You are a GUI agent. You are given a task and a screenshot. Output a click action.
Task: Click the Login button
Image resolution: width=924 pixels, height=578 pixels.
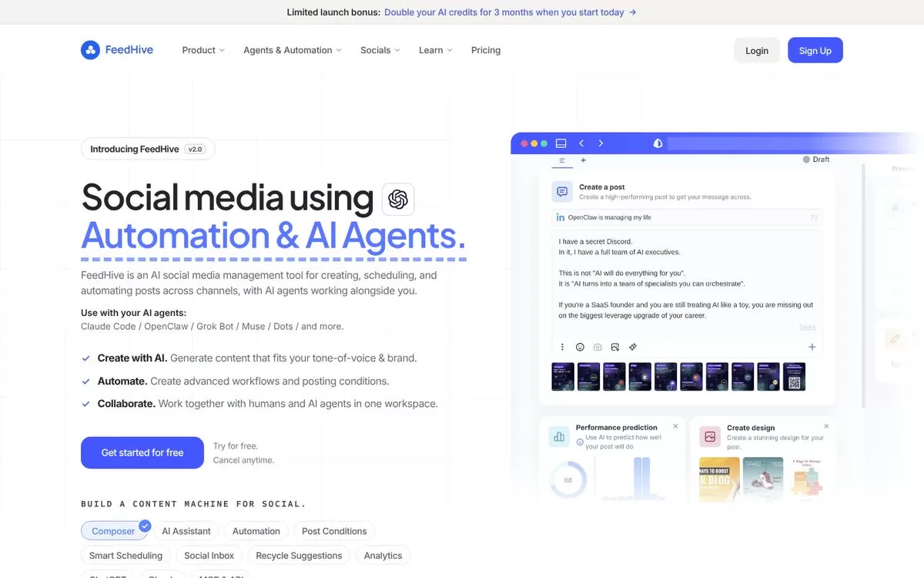(x=757, y=50)
